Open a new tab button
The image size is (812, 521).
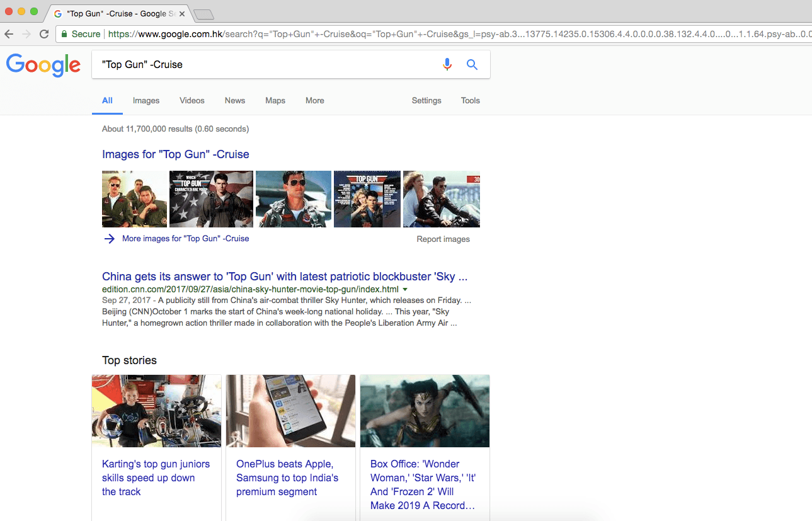pos(203,14)
